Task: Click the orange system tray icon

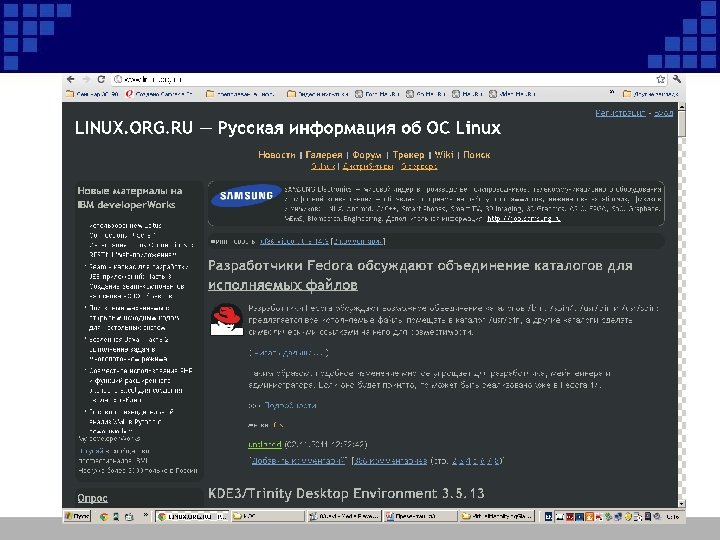Action: coord(590,517)
